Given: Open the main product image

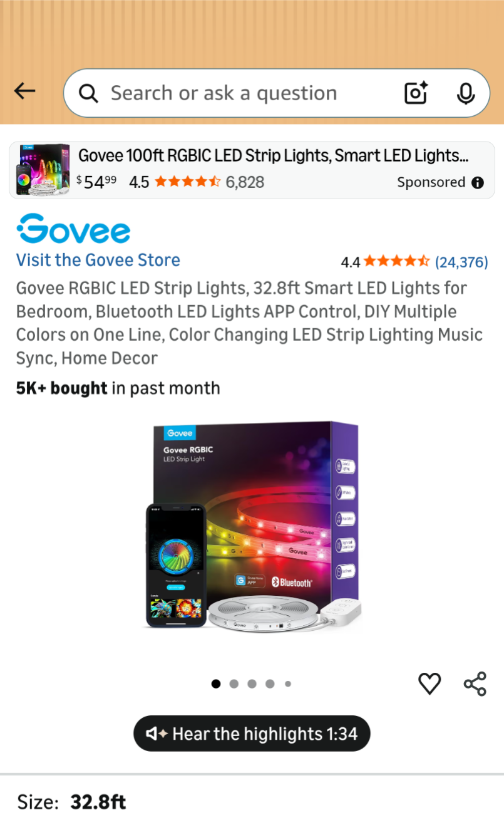Looking at the screenshot, I should click(x=253, y=527).
